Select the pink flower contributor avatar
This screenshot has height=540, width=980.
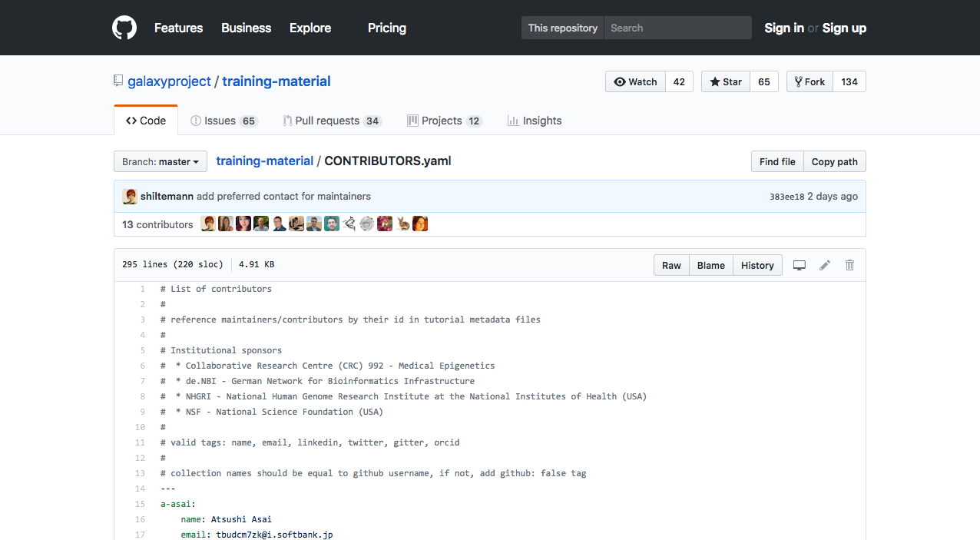click(x=385, y=224)
